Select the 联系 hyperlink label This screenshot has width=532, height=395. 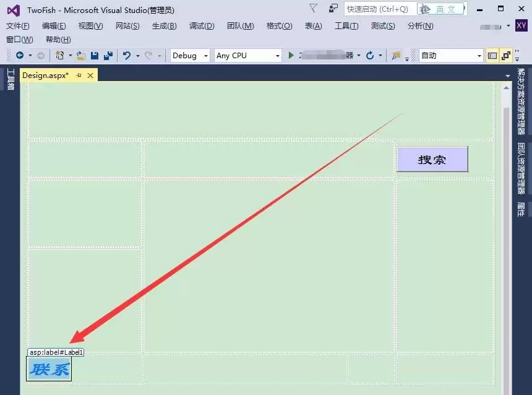(x=48, y=369)
